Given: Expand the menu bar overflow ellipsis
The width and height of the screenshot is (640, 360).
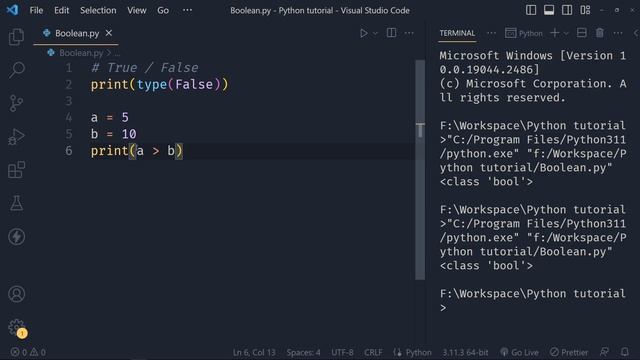Looking at the screenshot, I should point(187,10).
